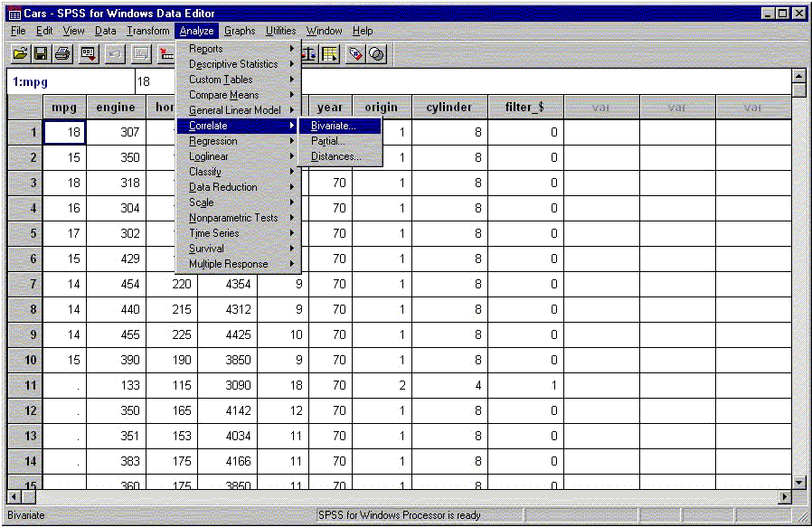Open the View menu
The image size is (812, 527).
73,31
